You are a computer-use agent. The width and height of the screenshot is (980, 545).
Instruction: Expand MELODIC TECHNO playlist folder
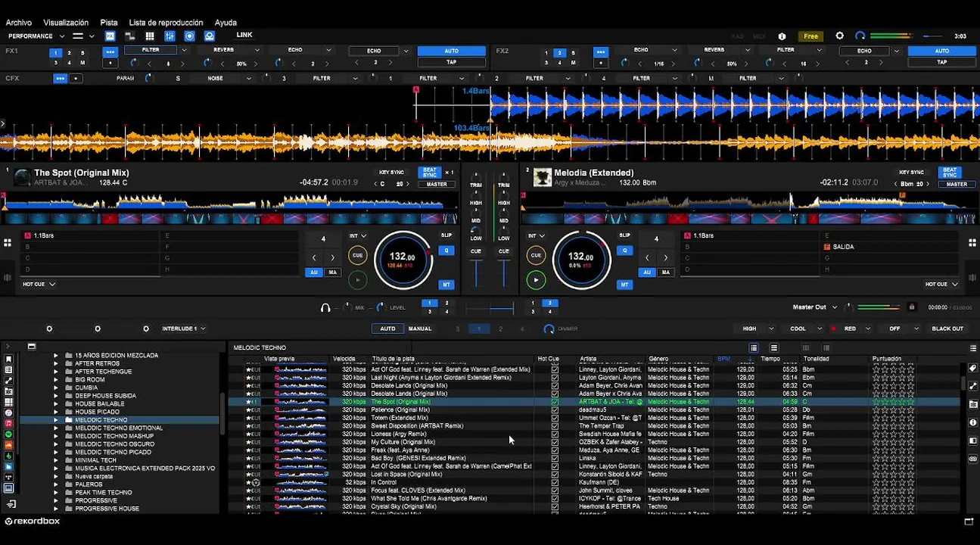pos(55,419)
